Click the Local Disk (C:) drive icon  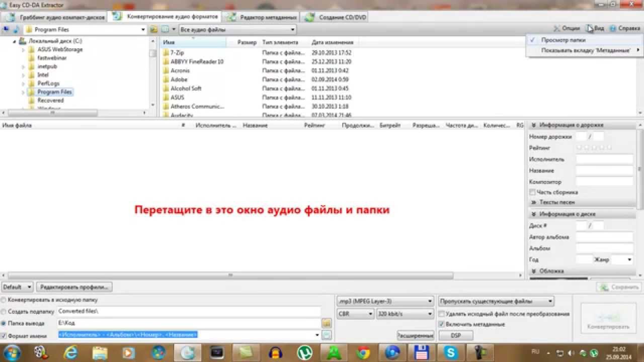click(x=23, y=41)
